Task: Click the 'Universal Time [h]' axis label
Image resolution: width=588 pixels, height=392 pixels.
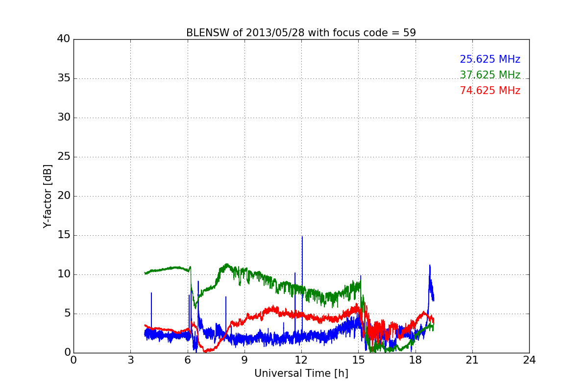Action: [x=301, y=373]
